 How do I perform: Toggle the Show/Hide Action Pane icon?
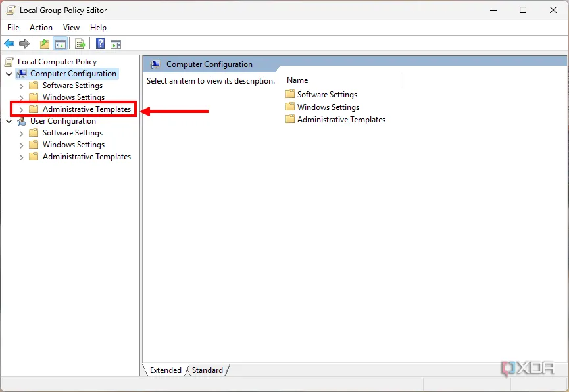(116, 44)
